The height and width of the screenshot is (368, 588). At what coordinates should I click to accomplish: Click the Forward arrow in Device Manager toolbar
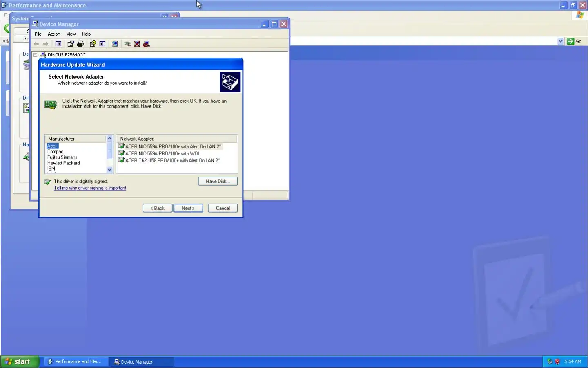(x=46, y=44)
